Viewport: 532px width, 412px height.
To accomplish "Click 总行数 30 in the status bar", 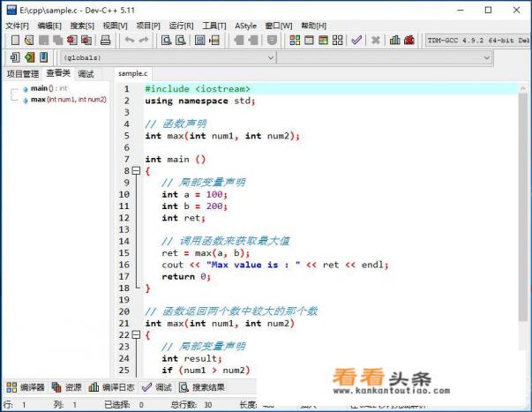I will tap(191, 405).
